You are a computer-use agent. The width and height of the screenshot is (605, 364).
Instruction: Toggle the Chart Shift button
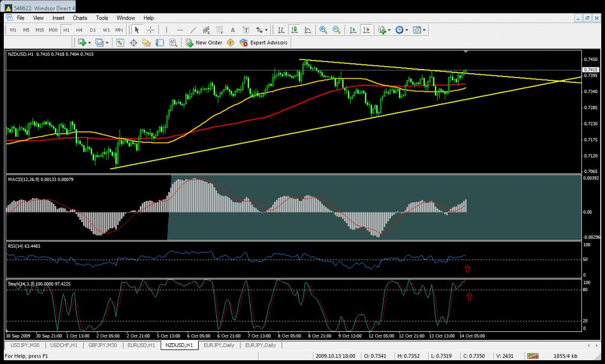click(x=366, y=30)
